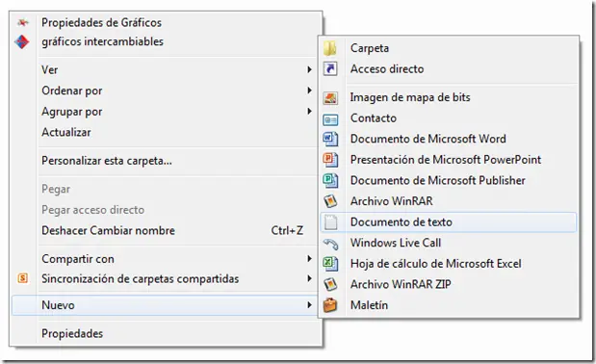Create new Documento de texto
The image size is (596, 364).
point(449,221)
